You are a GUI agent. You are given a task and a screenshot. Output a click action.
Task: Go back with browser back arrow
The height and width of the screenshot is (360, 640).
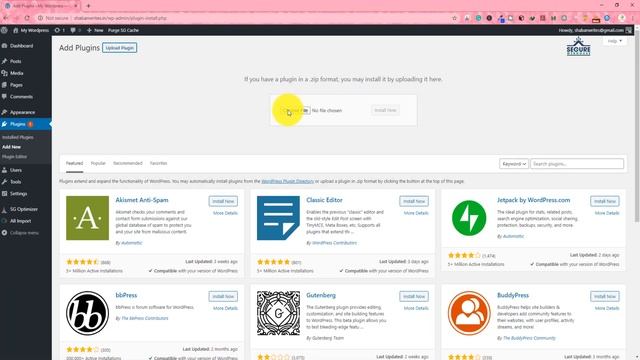[6, 18]
